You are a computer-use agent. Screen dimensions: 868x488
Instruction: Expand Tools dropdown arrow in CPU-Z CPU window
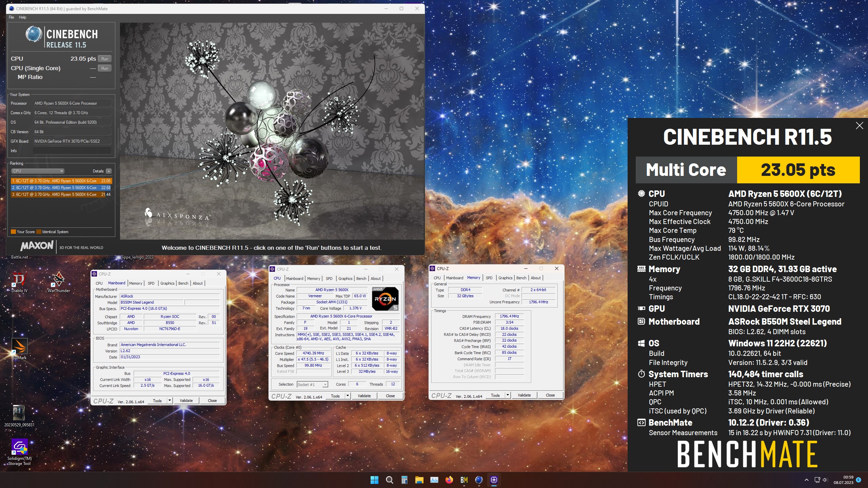coord(348,396)
